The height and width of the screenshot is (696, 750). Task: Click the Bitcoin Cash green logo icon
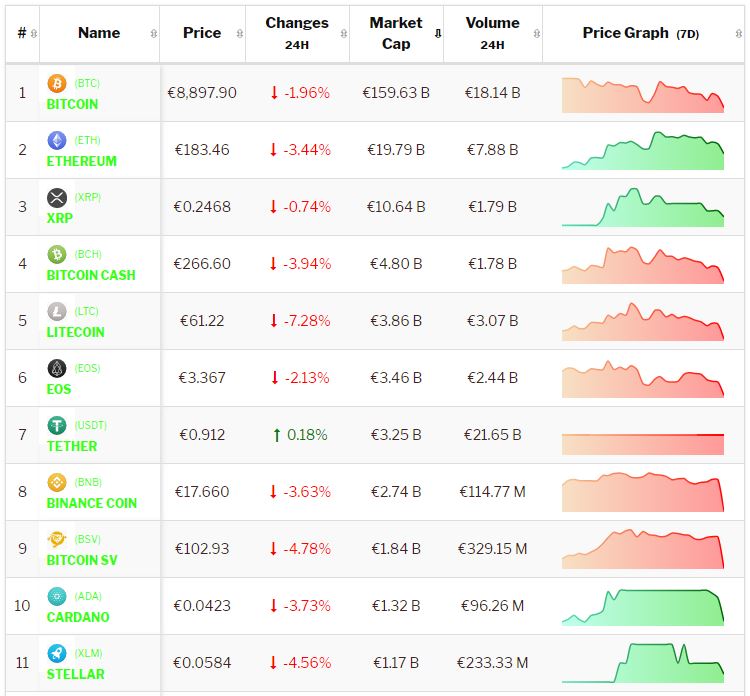(57, 255)
